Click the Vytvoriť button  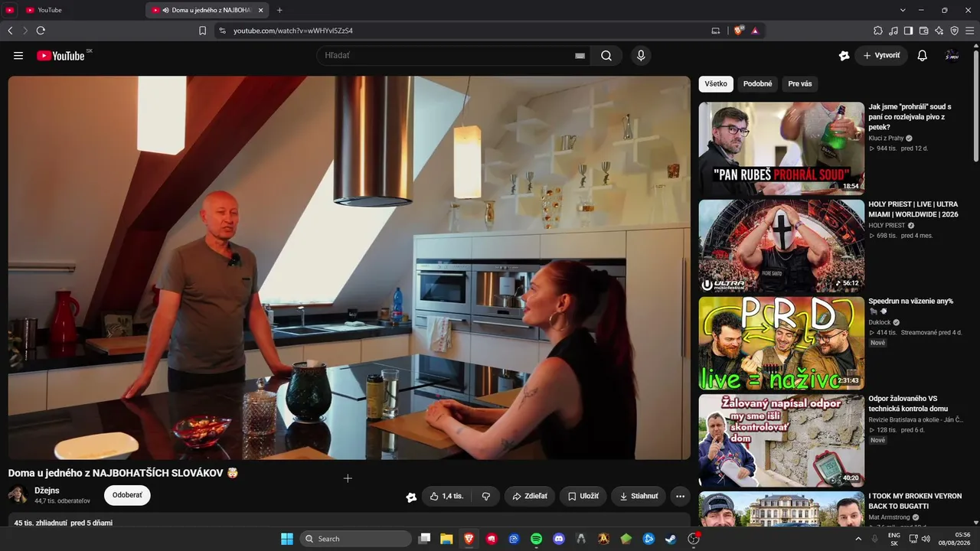click(881, 55)
